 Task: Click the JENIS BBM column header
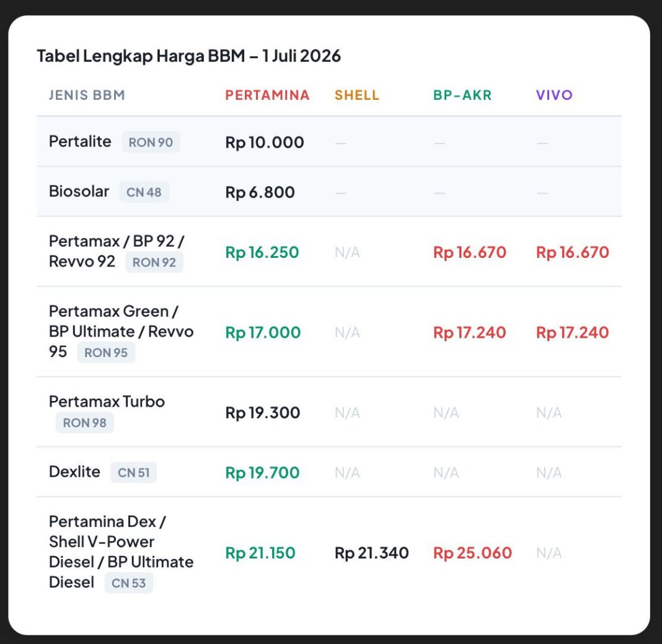coord(87,95)
